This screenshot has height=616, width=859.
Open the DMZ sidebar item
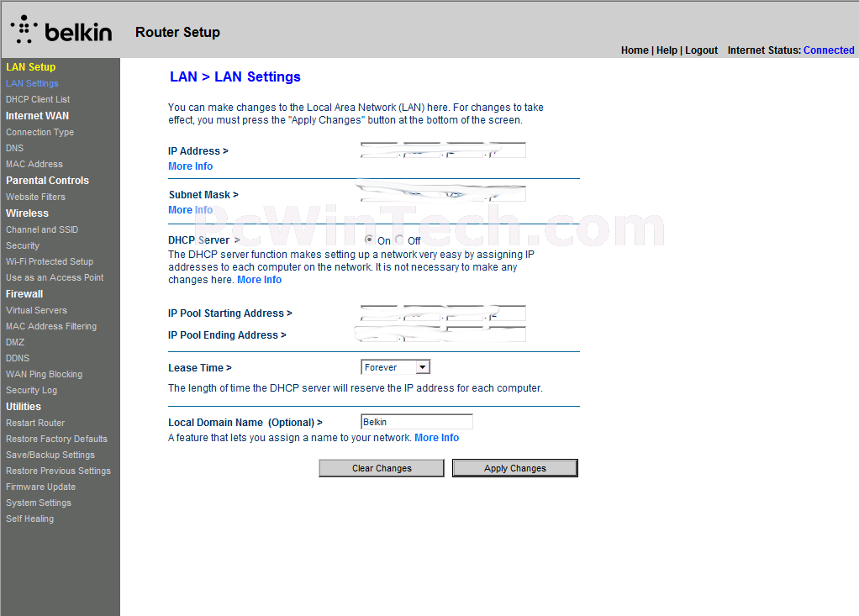(x=15, y=342)
